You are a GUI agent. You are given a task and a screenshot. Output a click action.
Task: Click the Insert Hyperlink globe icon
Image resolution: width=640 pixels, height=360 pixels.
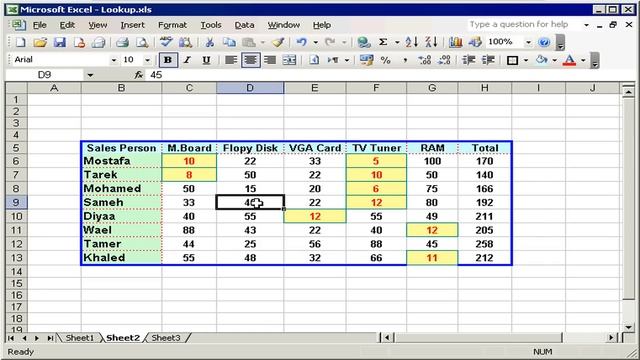363,42
